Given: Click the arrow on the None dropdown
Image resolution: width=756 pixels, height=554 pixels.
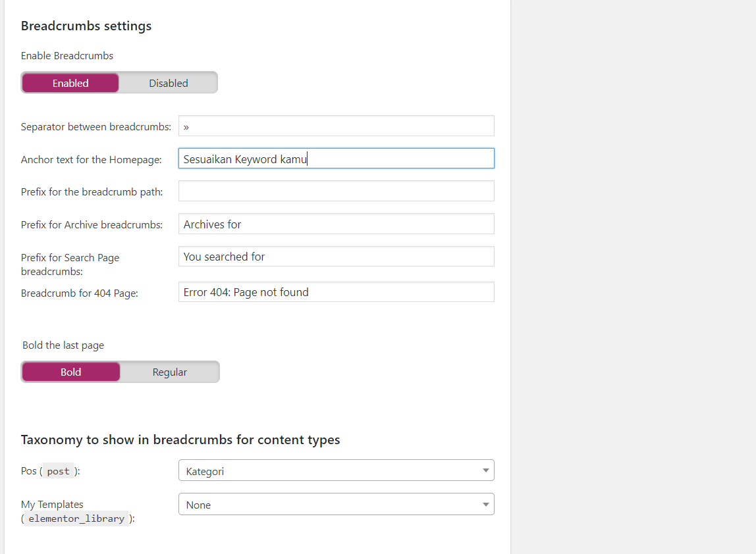Looking at the screenshot, I should (485, 505).
